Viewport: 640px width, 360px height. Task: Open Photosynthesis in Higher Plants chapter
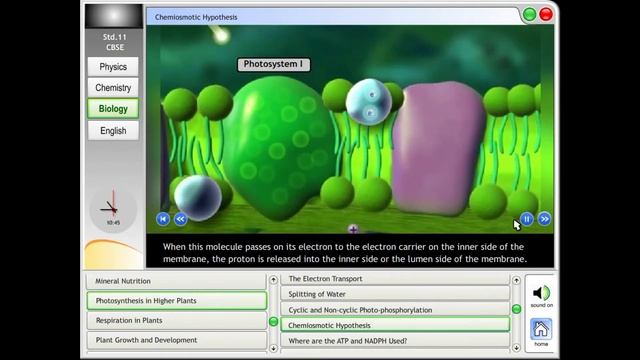[177, 301]
